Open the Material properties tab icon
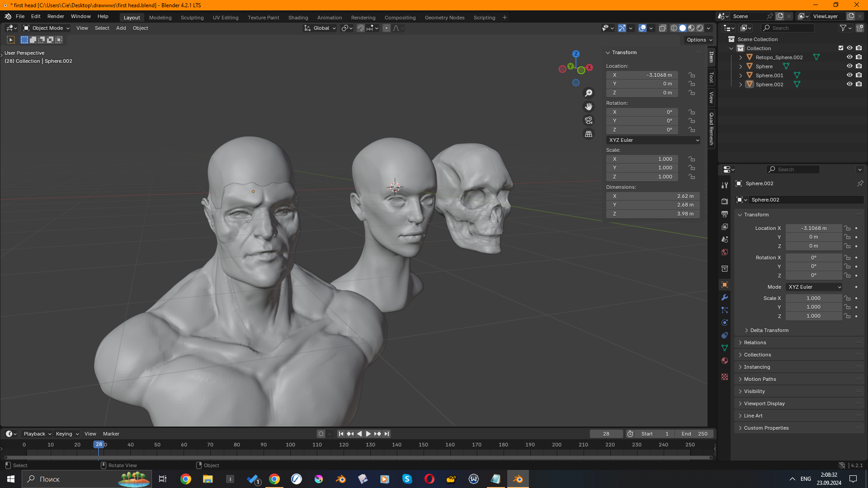The width and height of the screenshot is (868, 488). (x=725, y=361)
